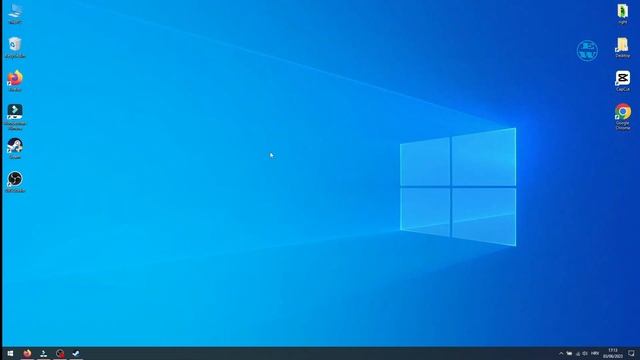The height and width of the screenshot is (360, 640).
Task: Select the This PC desktop icon
Action: click(15, 13)
